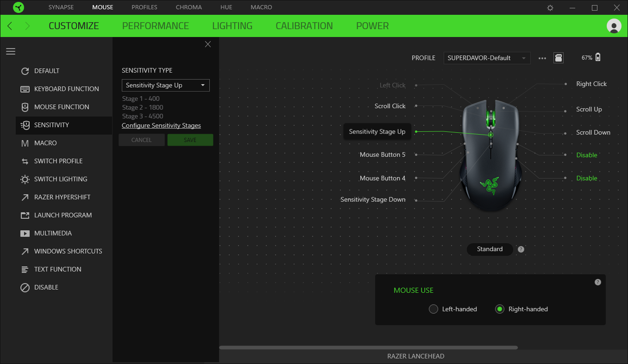
Task: Collapse the hamburger menu sidebar
Action: click(11, 51)
